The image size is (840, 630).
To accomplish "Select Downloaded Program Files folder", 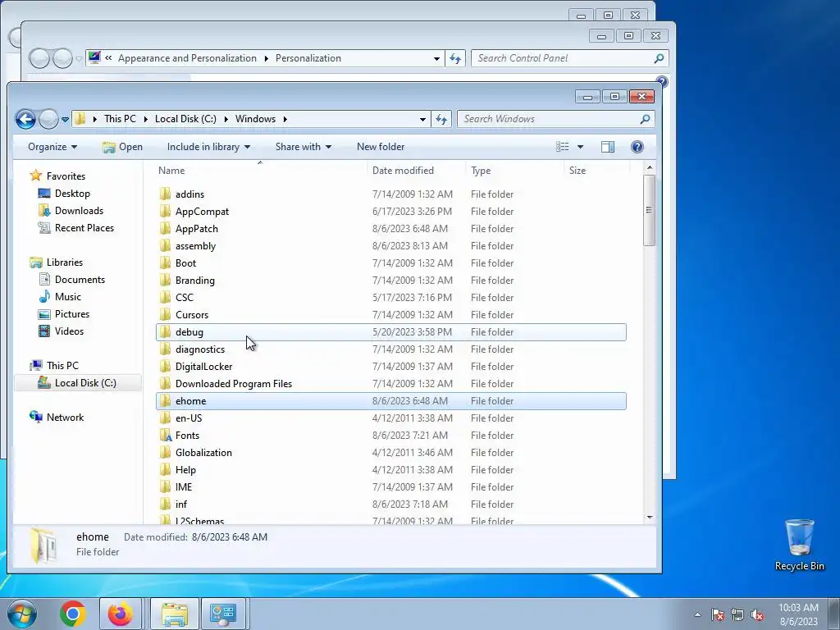I will 234,384.
